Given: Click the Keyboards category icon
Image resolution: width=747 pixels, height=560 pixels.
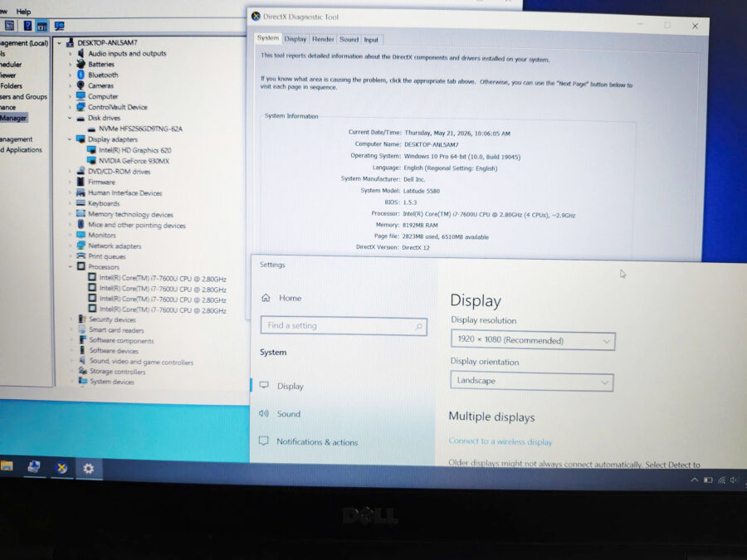Looking at the screenshot, I should click(81, 203).
